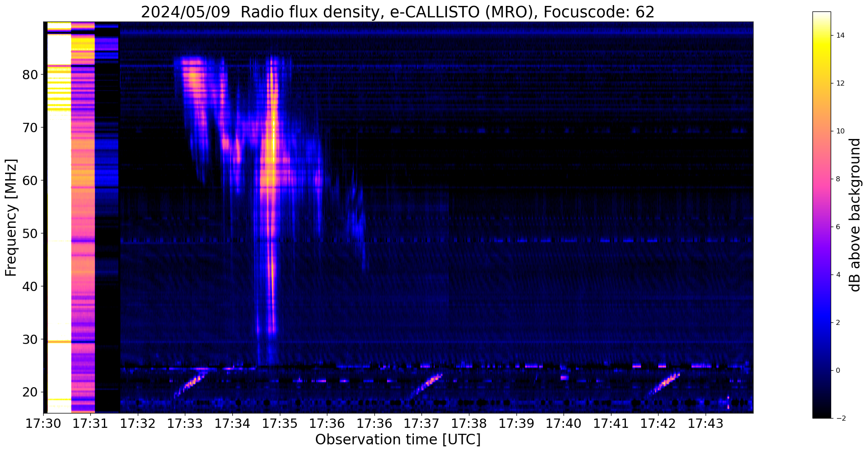868x452 pixels.
Task: Click the 17:31 time tick label
Action: click(90, 423)
